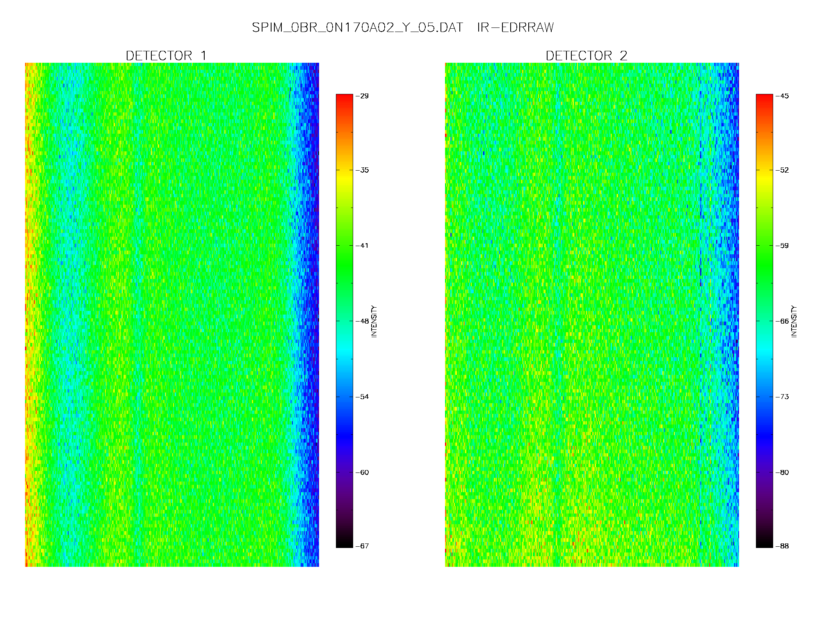Image resolution: width=840 pixels, height=630 pixels.
Task: Click INTENSITY label beside Detector 1 scale
Action: click(x=374, y=321)
